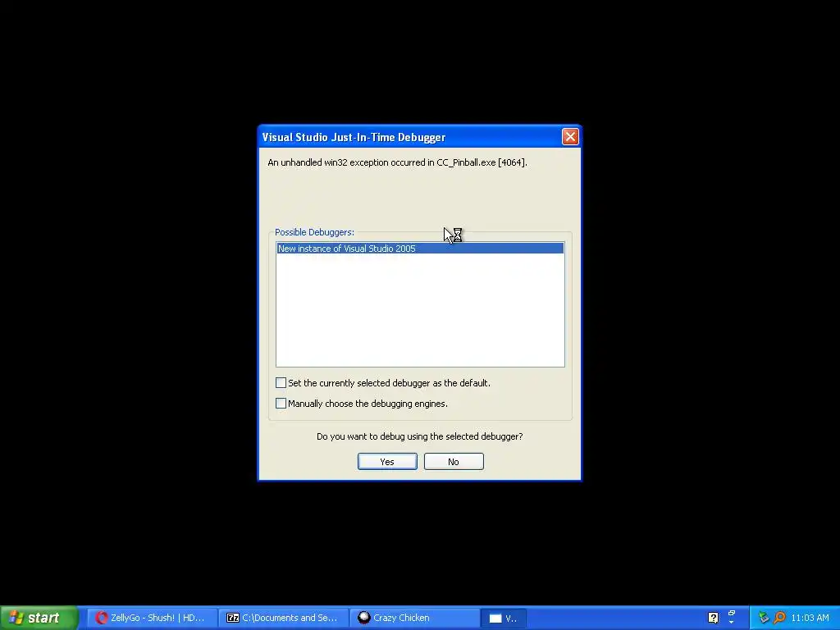
Task: Select New instance of Visual Studio 2005
Action: click(420, 248)
